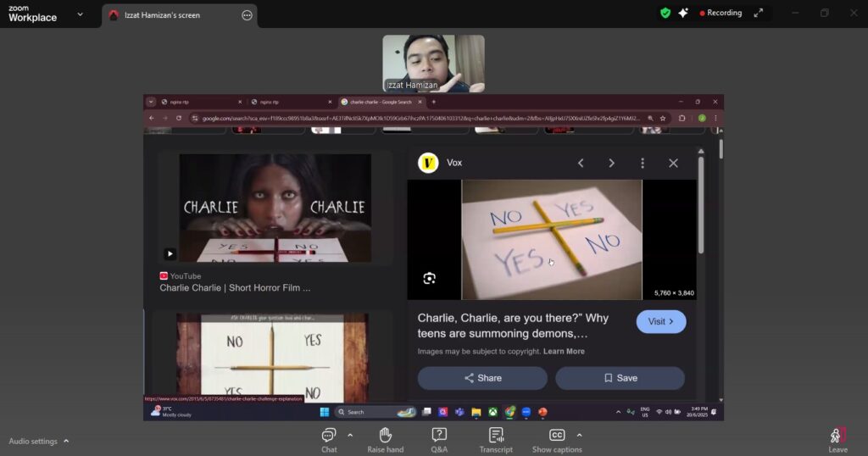868x456 pixels.
Task: Open the Chat panel
Action: coord(329,441)
